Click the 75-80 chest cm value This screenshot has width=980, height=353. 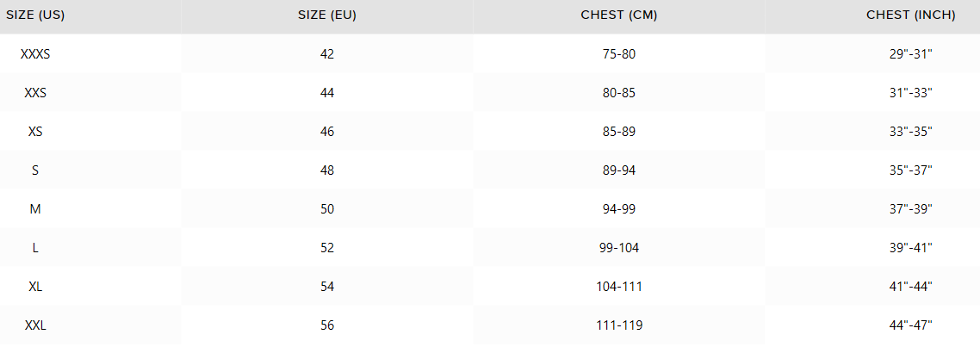pyautogui.click(x=619, y=54)
